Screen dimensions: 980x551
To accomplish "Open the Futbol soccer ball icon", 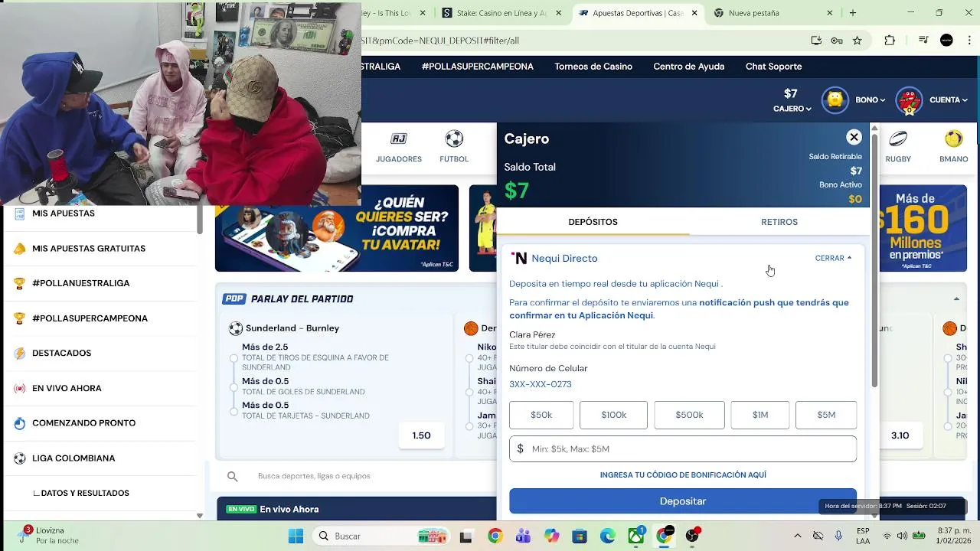I will (x=454, y=139).
